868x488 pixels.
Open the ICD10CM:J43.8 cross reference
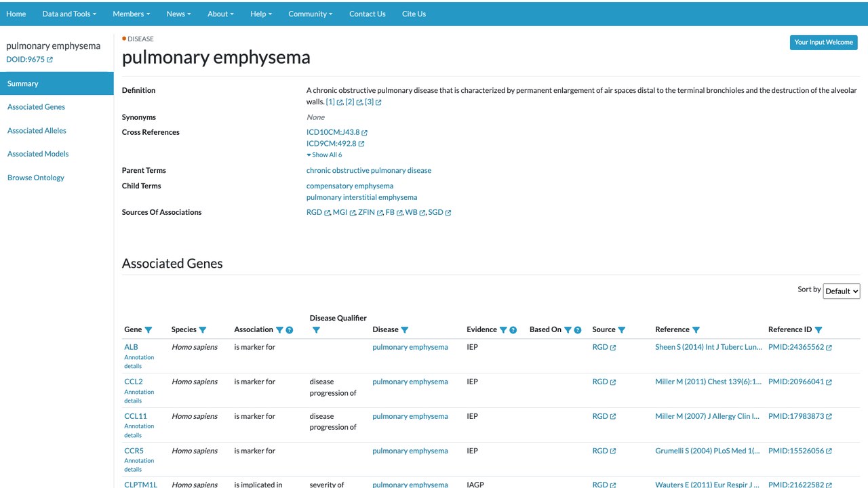point(337,132)
